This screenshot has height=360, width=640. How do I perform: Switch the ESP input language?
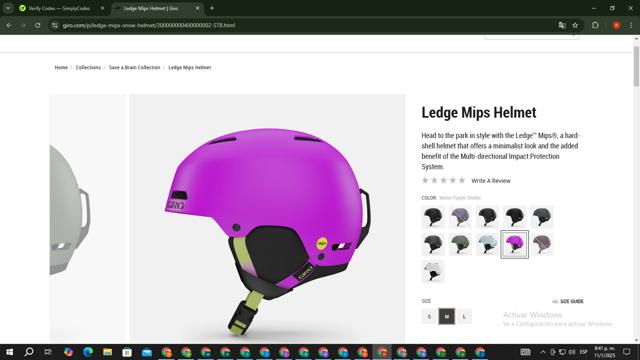coord(584,352)
